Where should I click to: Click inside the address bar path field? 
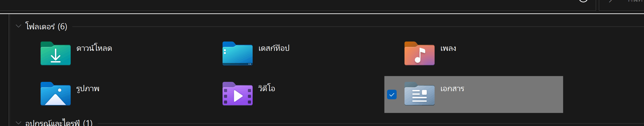pyautogui.click(x=287, y=5)
